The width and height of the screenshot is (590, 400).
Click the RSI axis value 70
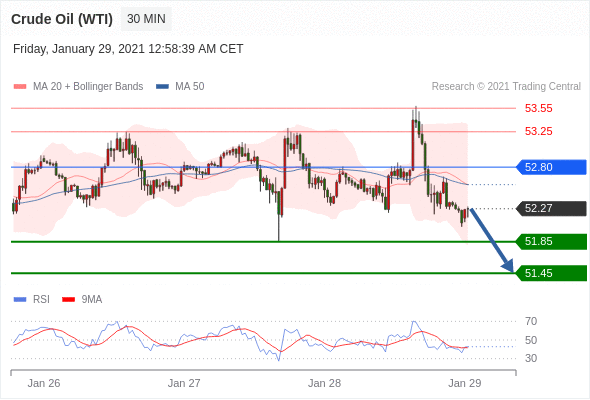[x=531, y=321]
